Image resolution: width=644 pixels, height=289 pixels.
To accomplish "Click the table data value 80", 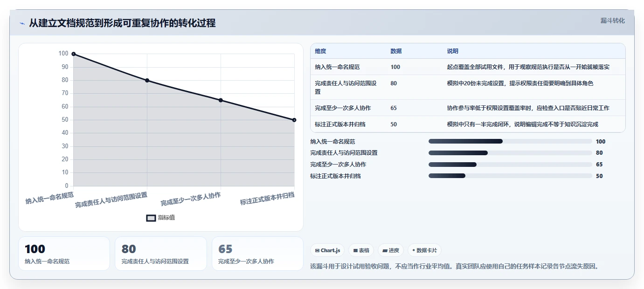I will (x=394, y=83).
